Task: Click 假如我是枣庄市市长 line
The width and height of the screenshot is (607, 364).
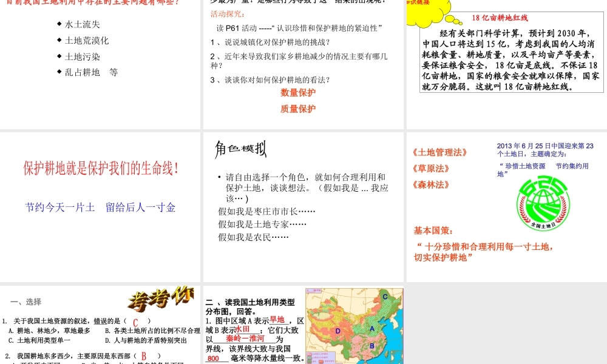Action: click(266, 211)
